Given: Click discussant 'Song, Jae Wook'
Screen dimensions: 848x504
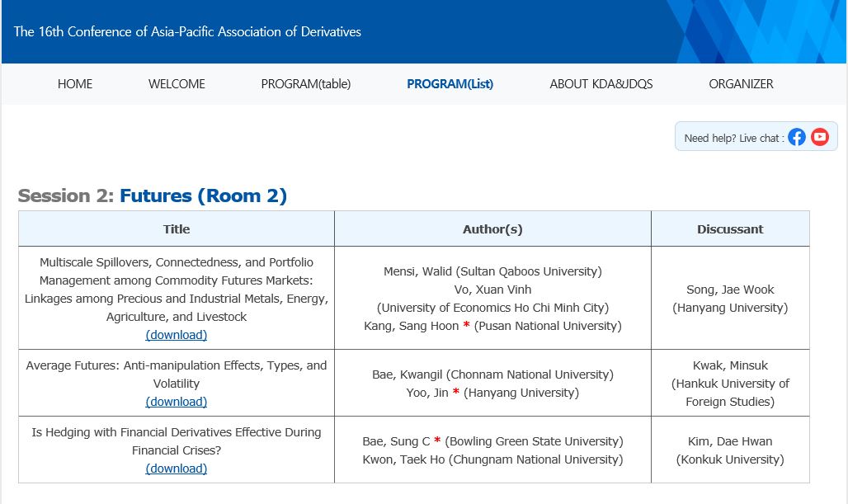Looking at the screenshot, I should pos(730,290).
